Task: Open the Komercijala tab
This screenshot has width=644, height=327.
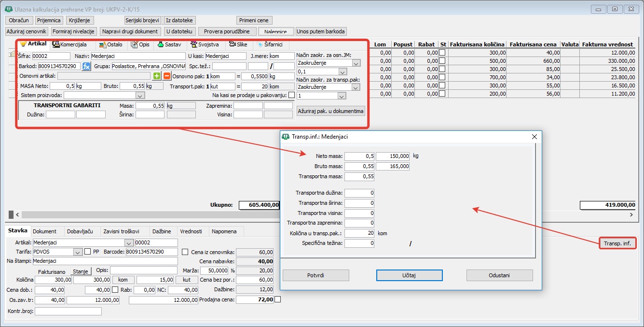Action: 69,44
